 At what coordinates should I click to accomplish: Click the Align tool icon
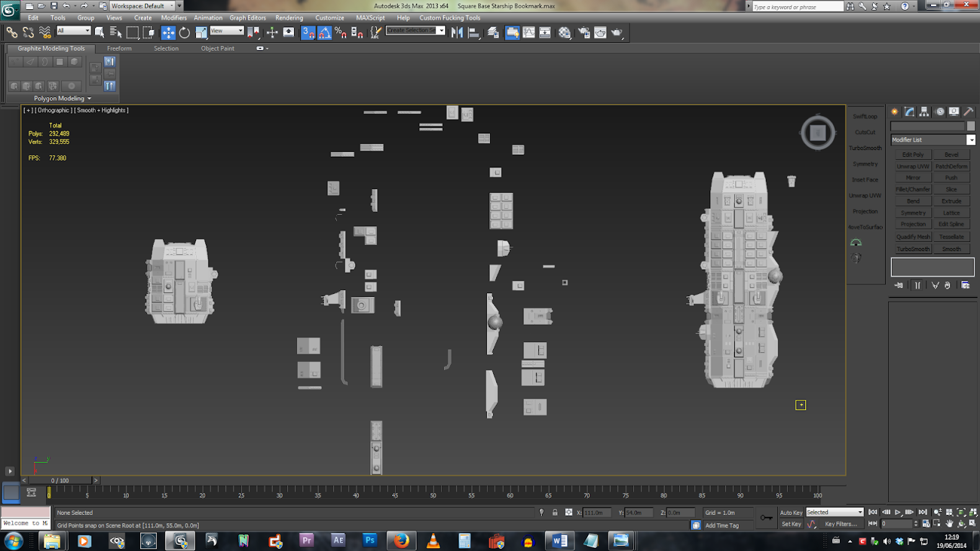click(474, 33)
